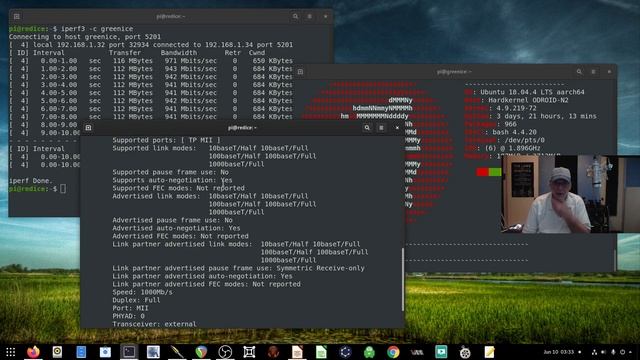Launch Firefox from the taskbar

click(x=33, y=352)
